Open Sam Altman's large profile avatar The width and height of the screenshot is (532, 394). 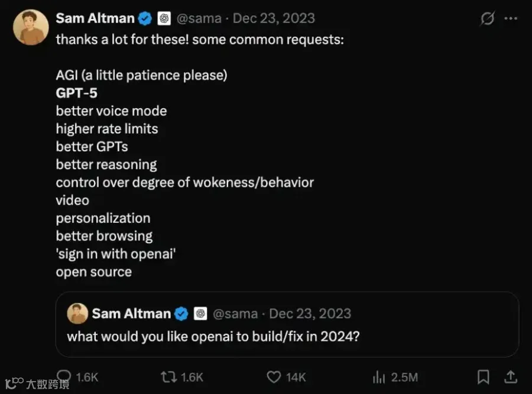tap(31, 27)
